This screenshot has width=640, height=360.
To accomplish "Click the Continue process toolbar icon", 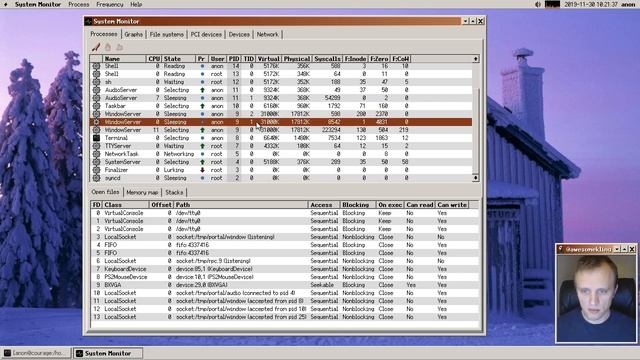I will [x=120, y=47].
